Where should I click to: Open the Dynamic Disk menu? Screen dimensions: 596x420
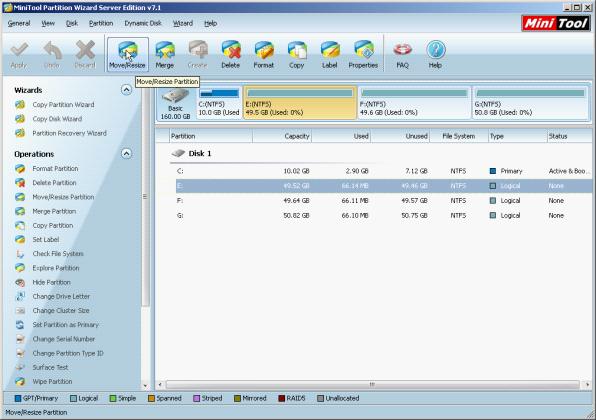(143, 23)
